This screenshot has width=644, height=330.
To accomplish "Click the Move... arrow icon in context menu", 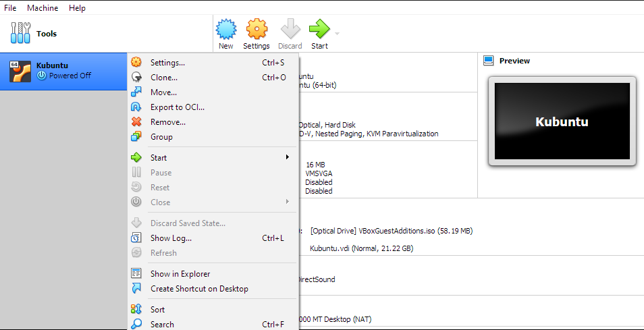I will pos(136,92).
